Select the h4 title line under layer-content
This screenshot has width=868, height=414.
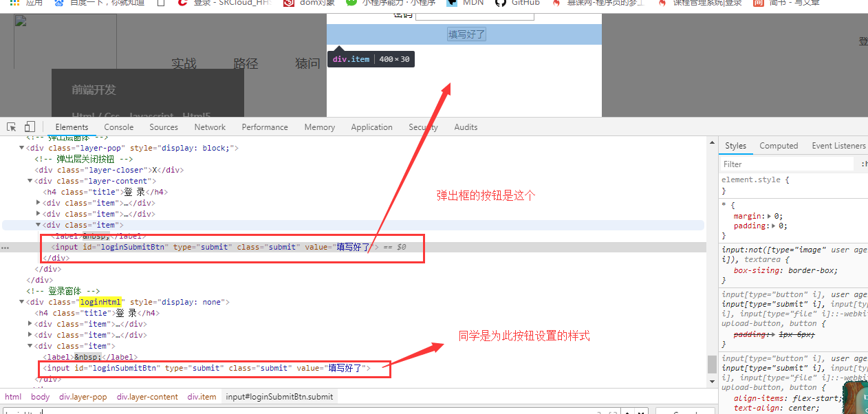click(106, 192)
